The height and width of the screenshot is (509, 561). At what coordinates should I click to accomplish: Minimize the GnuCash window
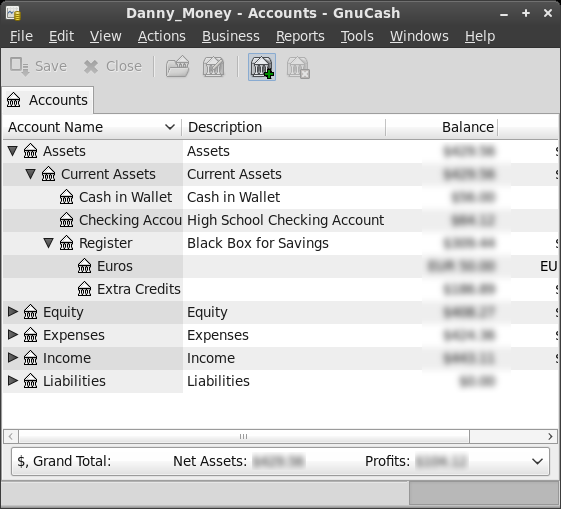click(x=504, y=14)
